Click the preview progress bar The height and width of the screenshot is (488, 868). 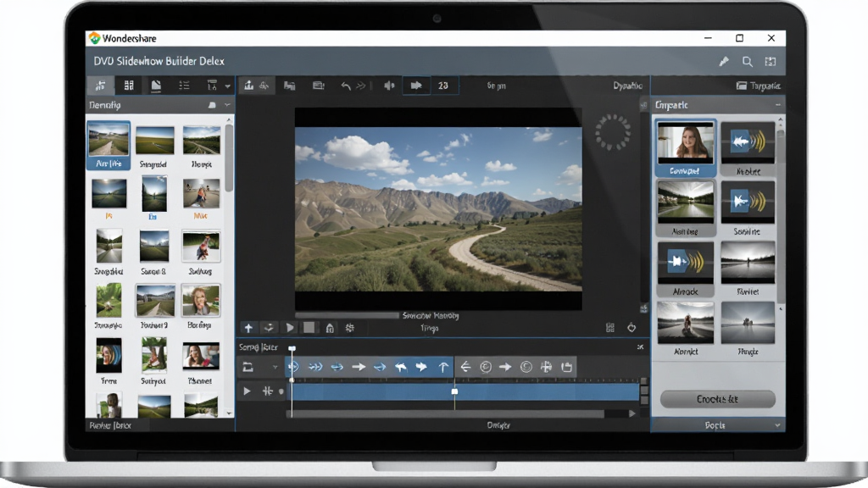tap(347, 315)
